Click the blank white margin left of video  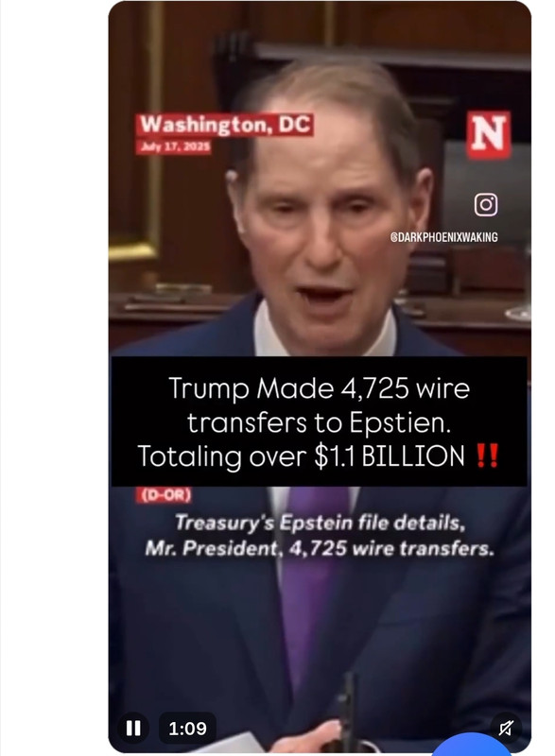coord(54,378)
